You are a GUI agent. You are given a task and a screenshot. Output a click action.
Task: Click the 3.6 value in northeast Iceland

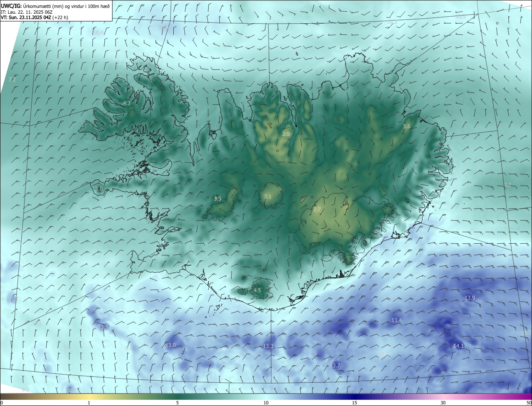pyautogui.click(x=406, y=127)
